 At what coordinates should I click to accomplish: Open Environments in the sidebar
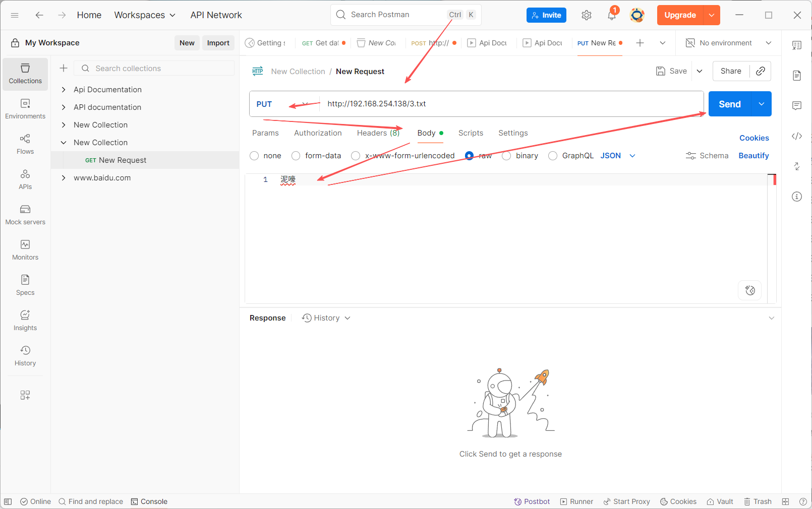(25, 109)
